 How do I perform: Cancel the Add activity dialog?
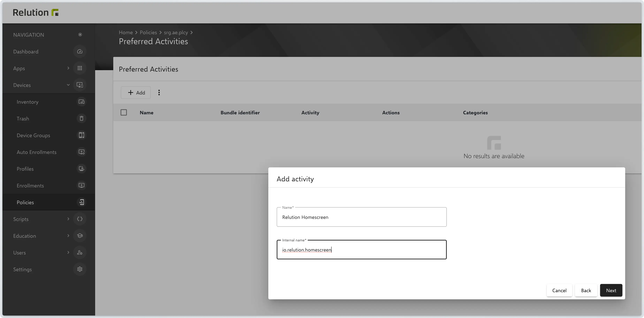pos(559,290)
